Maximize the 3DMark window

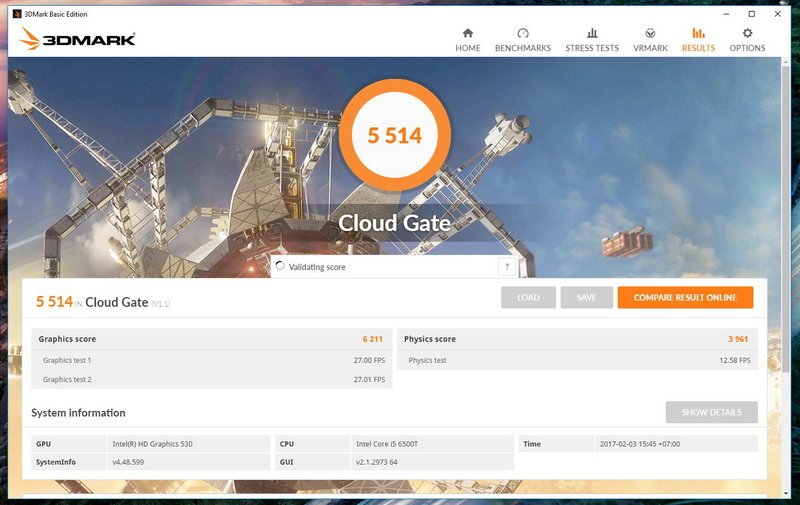(x=752, y=14)
